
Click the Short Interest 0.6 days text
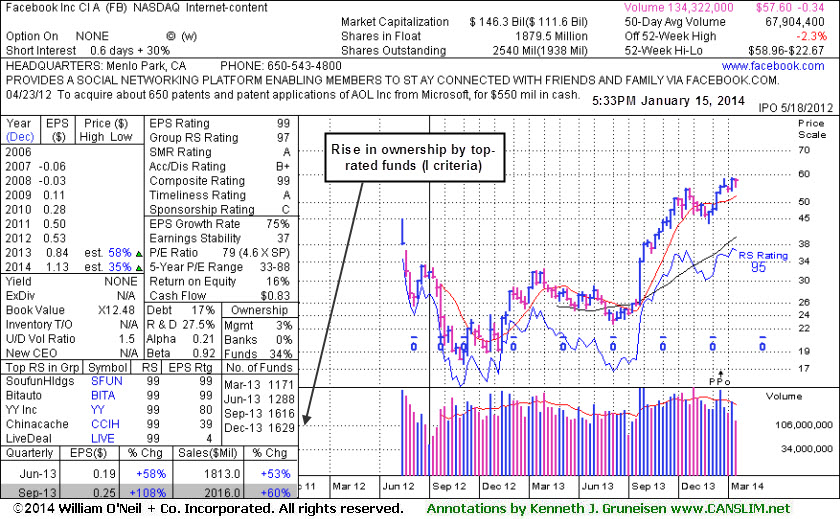pyautogui.click(x=88, y=50)
